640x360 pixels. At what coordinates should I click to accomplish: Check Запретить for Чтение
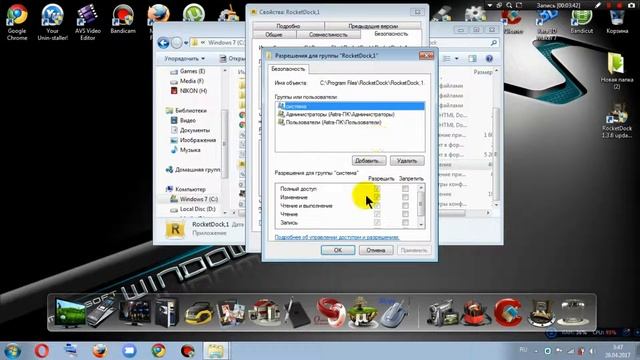[405, 214]
